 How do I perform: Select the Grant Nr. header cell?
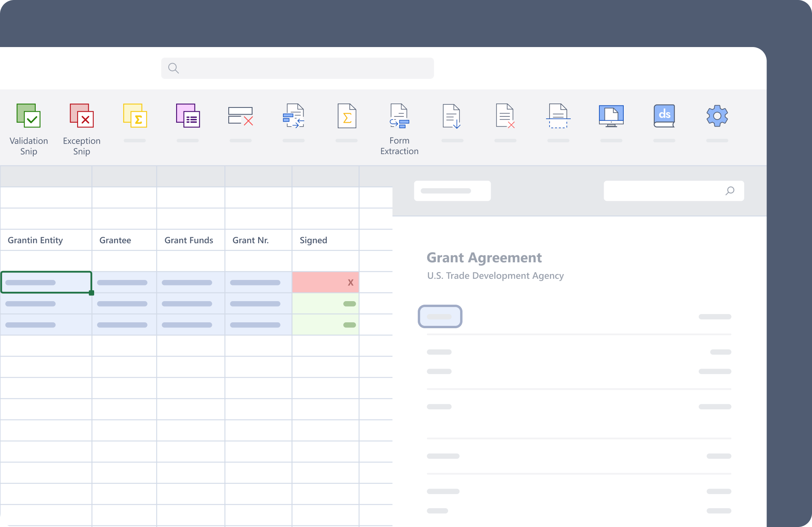259,240
